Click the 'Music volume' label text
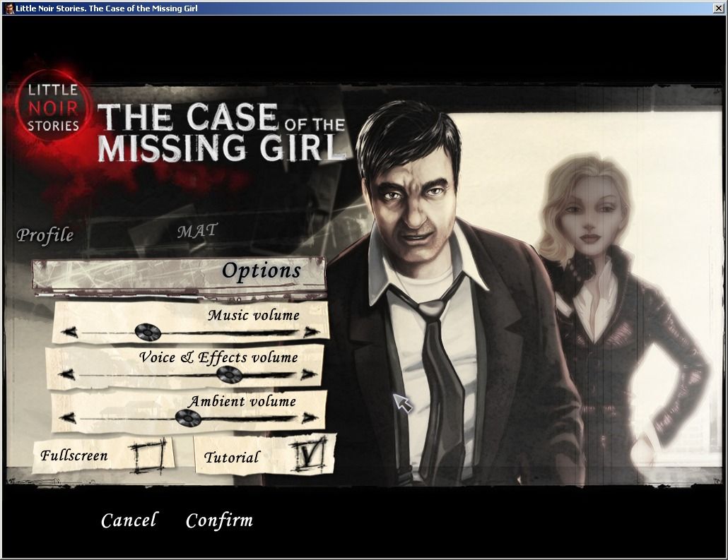 point(254,315)
